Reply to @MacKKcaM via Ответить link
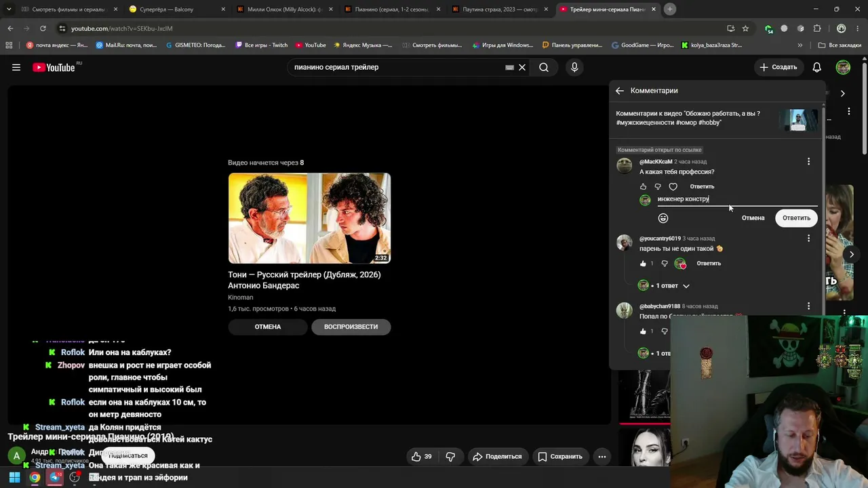 [702, 186]
